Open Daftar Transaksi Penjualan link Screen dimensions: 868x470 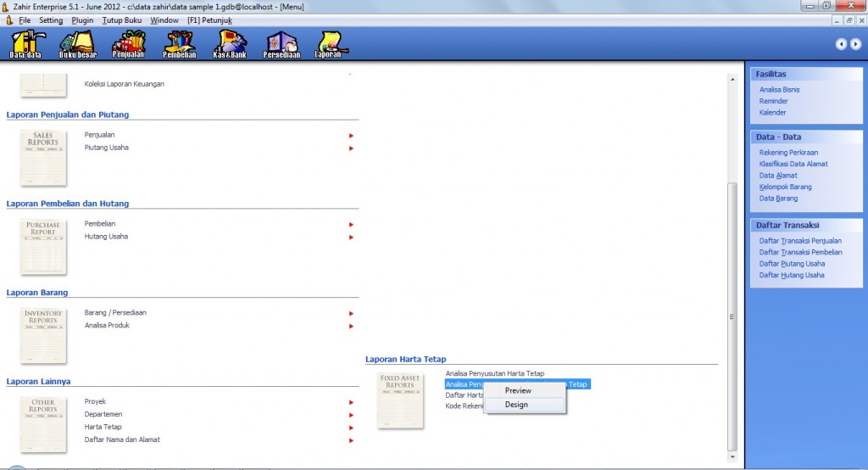coord(800,241)
